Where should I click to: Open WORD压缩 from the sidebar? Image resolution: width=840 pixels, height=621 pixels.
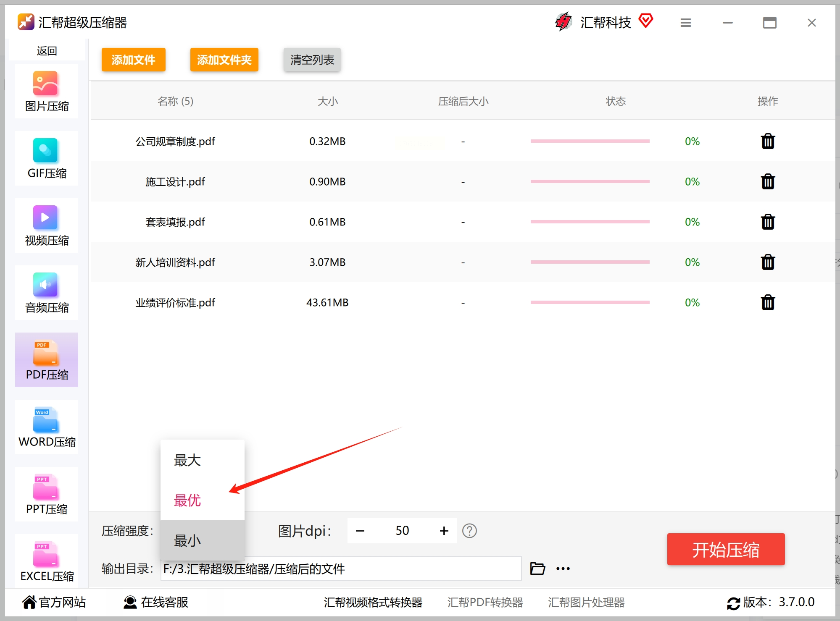pos(47,427)
